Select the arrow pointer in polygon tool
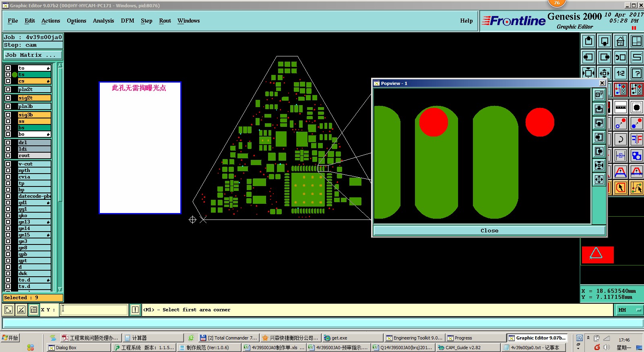 pos(621,188)
